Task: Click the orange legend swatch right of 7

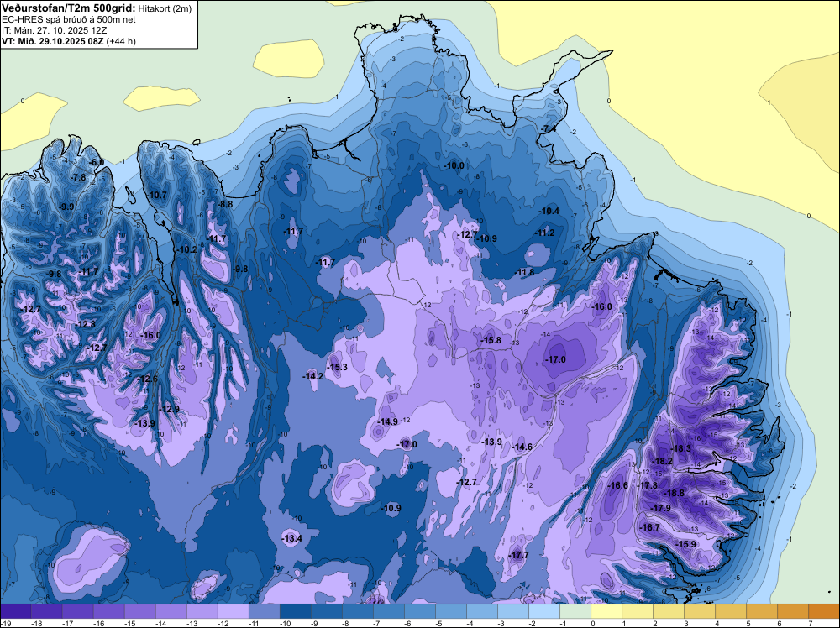Action: pos(824,611)
